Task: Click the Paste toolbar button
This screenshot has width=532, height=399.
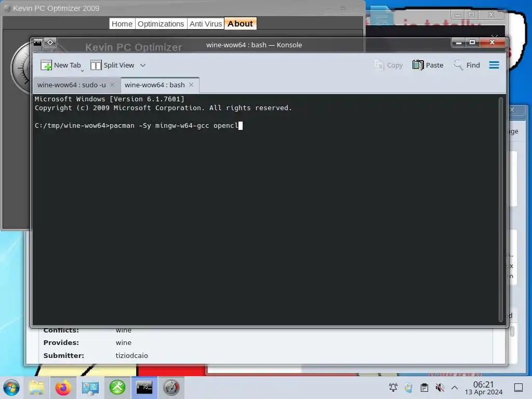Action: pyautogui.click(x=428, y=65)
